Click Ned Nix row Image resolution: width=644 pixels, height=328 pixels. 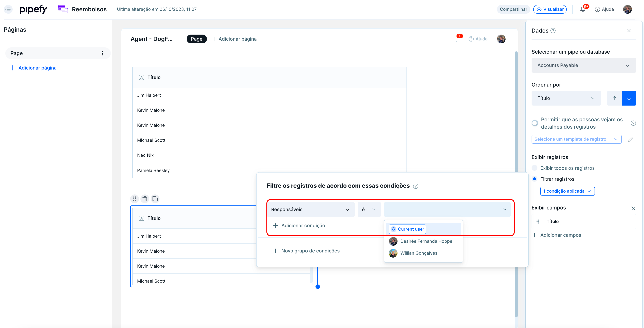[x=269, y=155]
